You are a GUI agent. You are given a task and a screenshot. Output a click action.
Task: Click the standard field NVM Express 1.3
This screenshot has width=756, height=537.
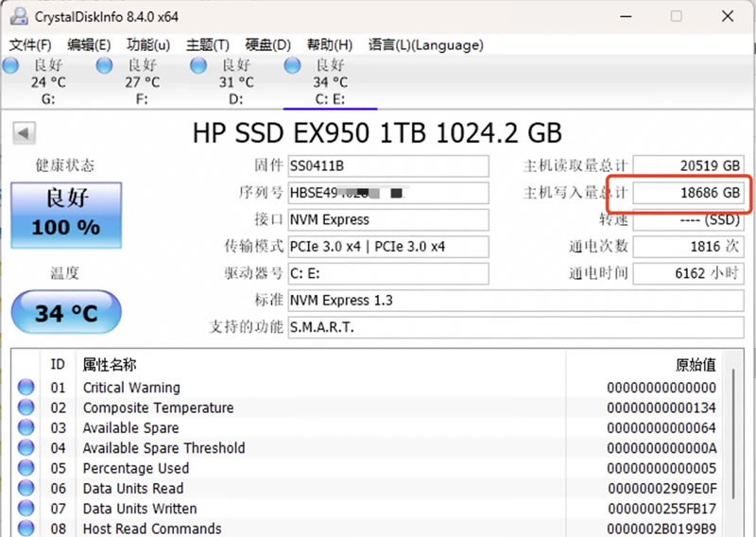coord(516,301)
